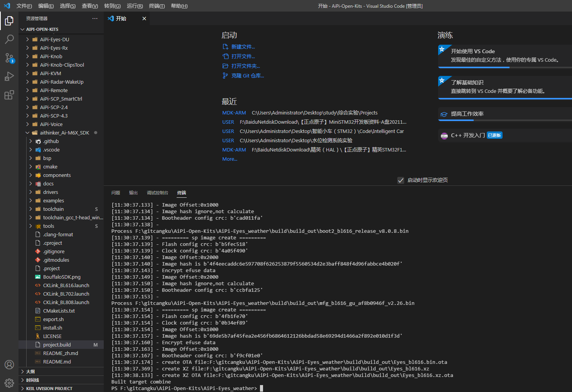Select the 终端 panel tab
572x392 pixels.
point(182,193)
